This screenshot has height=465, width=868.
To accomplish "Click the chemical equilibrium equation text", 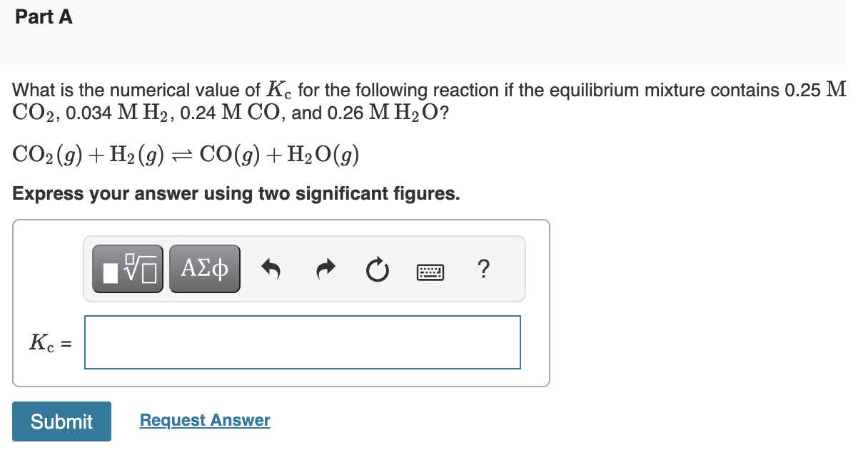I will tap(186, 154).
